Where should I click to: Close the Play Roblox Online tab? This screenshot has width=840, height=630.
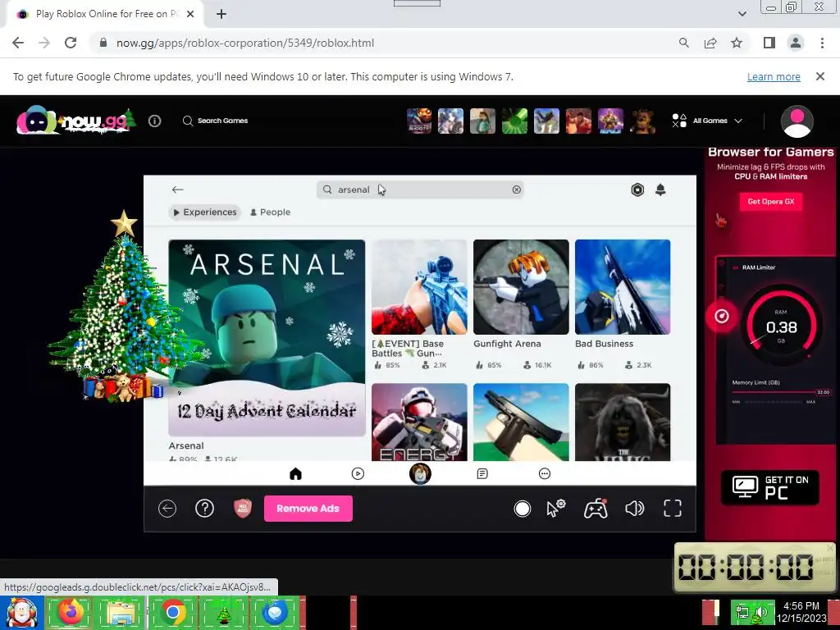(190, 15)
